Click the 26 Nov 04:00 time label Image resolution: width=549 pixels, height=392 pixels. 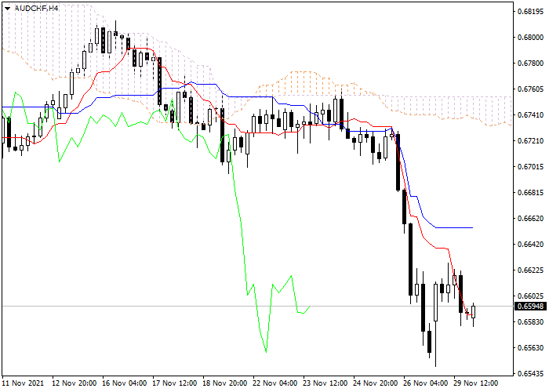[x=425, y=383]
